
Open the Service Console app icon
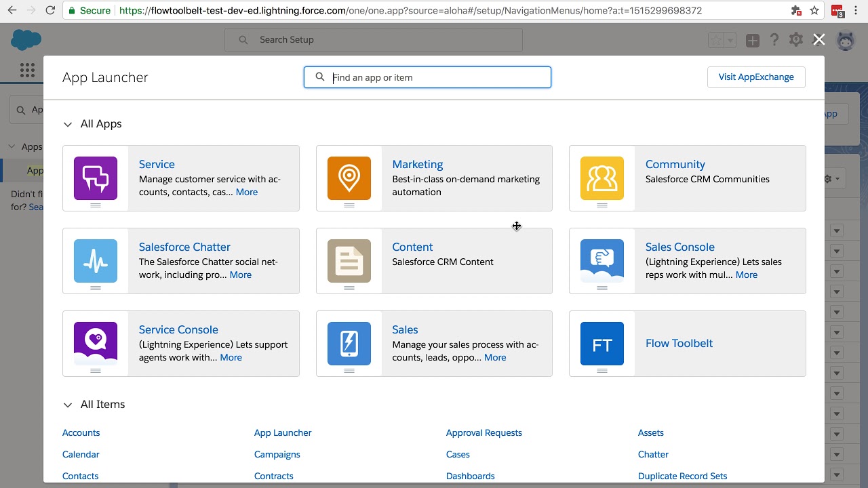[x=96, y=344]
